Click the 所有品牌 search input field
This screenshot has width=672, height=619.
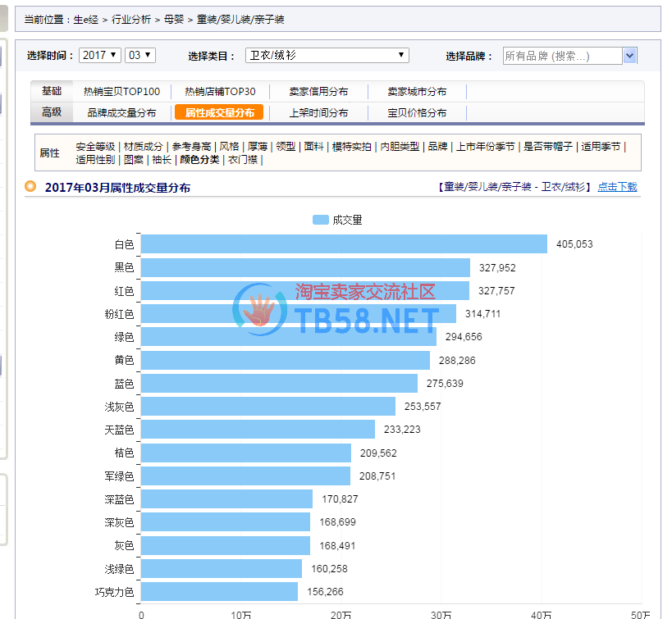tap(562, 56)
